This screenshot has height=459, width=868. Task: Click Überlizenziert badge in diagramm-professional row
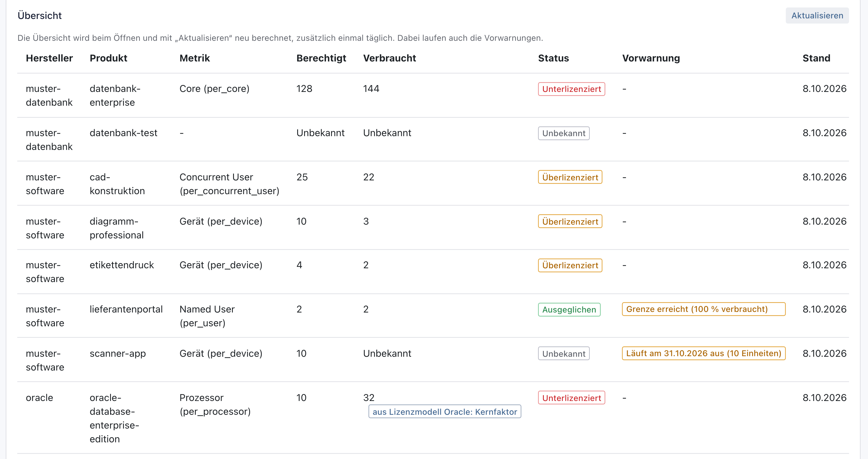click(570, 221)
